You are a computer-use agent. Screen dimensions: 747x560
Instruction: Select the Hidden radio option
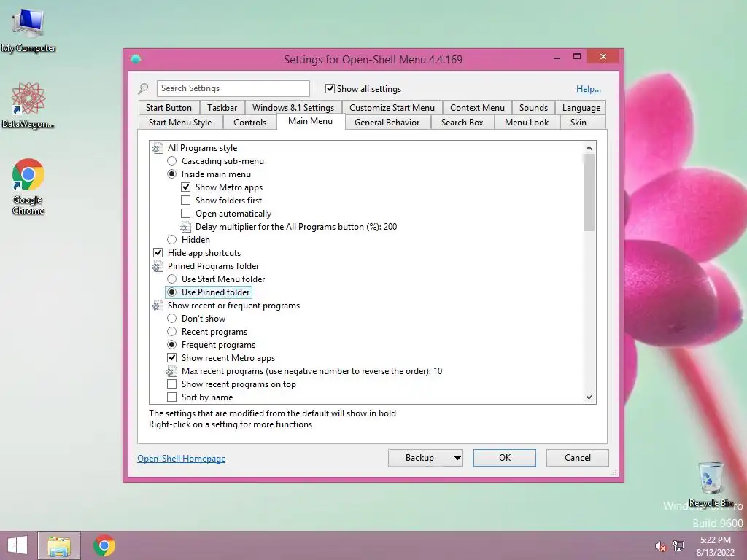tap(172, 239)
